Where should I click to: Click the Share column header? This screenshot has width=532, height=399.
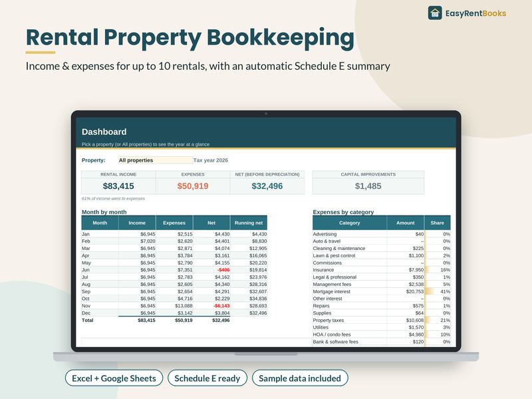(438, 223)
